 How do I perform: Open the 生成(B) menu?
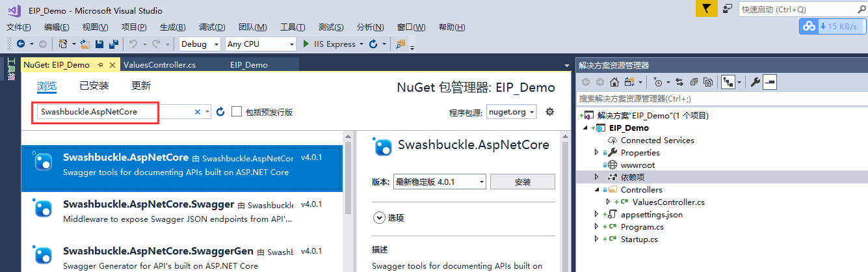(x=172, y=27)
